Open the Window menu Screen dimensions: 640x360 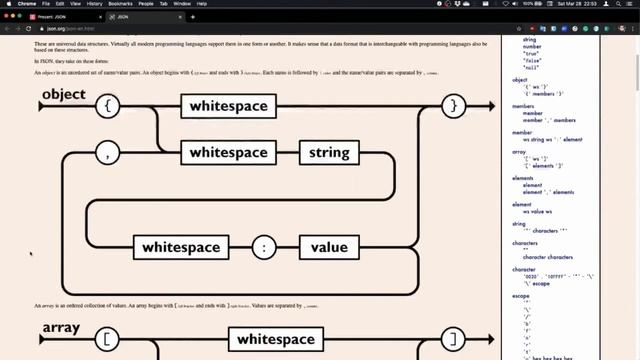[x=182, y=4]
